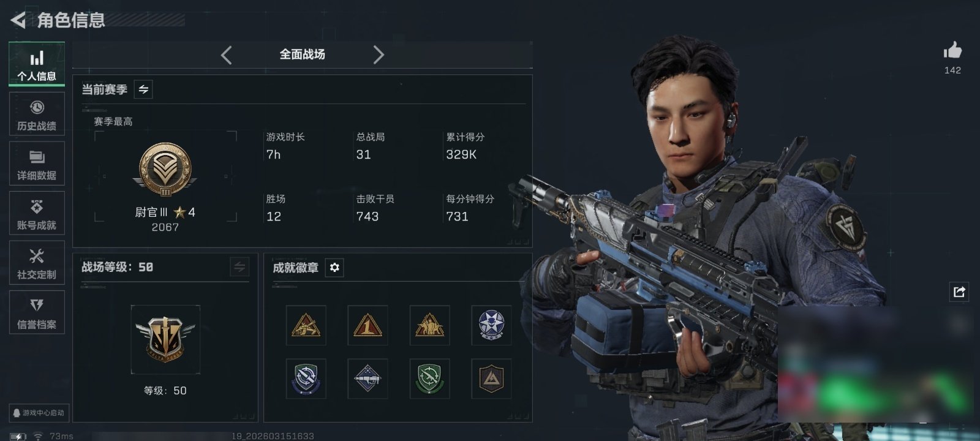Go back using the arrow beside 角色信息
The image size is (980, 441).
18,21
